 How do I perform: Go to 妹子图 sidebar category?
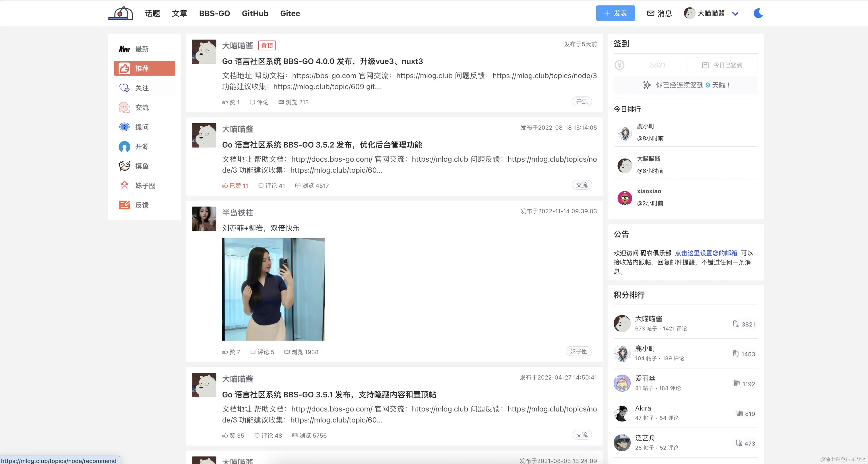tap(145, 186)
